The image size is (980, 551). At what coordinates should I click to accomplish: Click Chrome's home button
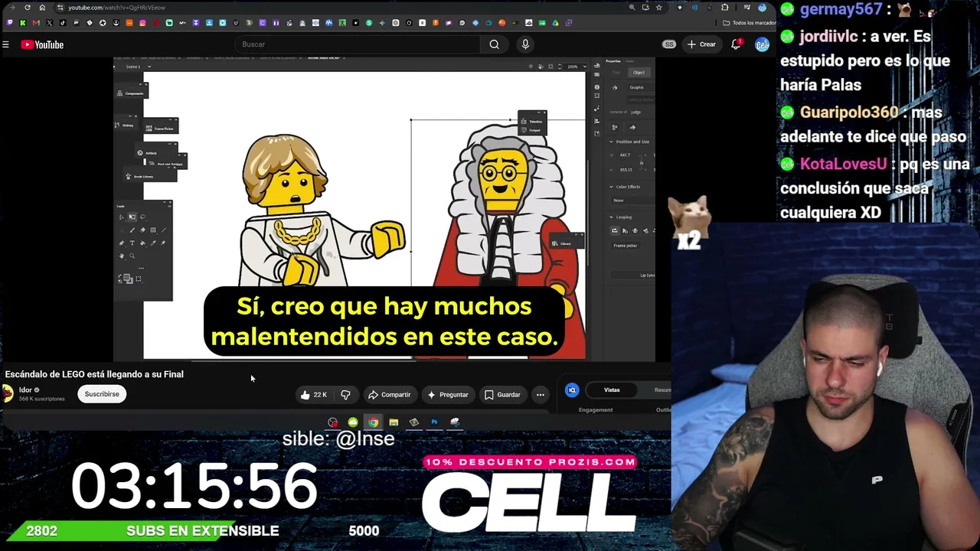42,8
